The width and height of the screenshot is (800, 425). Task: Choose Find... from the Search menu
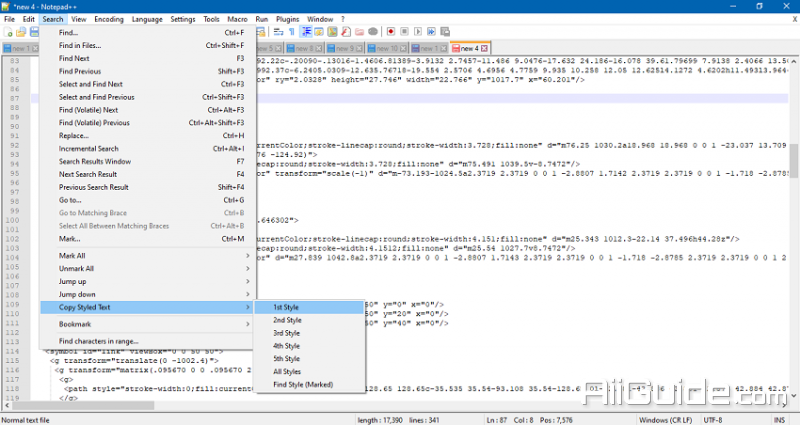147,33
